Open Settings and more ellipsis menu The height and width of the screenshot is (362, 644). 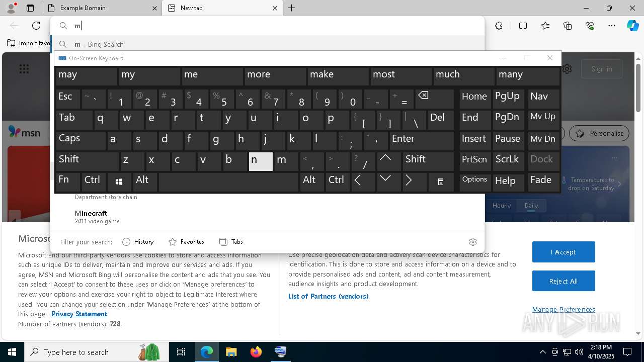click(x=612, y=26)
